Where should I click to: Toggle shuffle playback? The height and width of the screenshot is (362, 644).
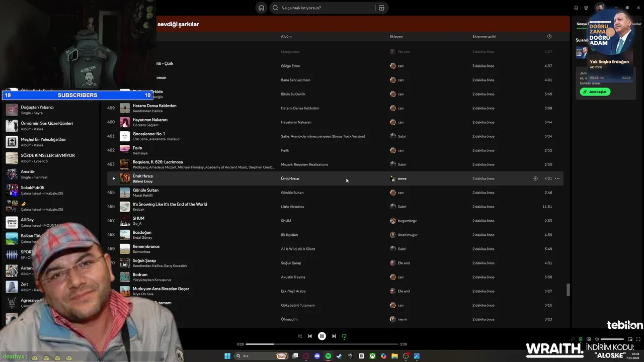pyautogui.click(x=300, y=336)
